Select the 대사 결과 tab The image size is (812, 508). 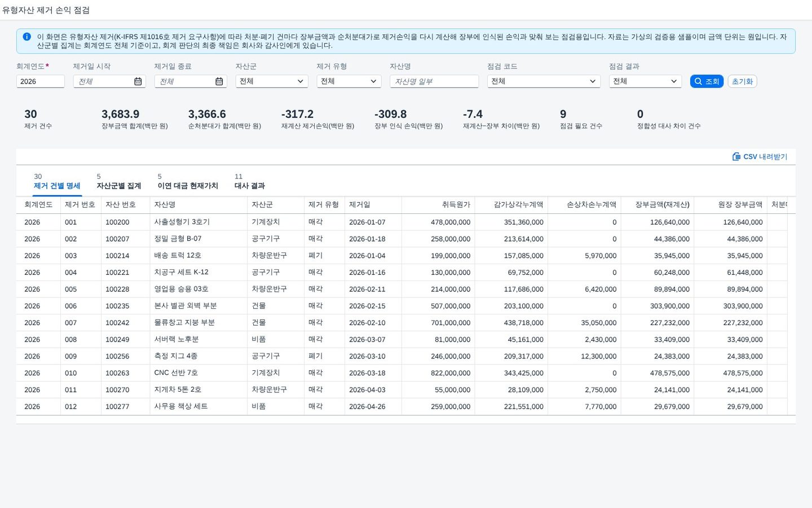click(x=250, y=181)
